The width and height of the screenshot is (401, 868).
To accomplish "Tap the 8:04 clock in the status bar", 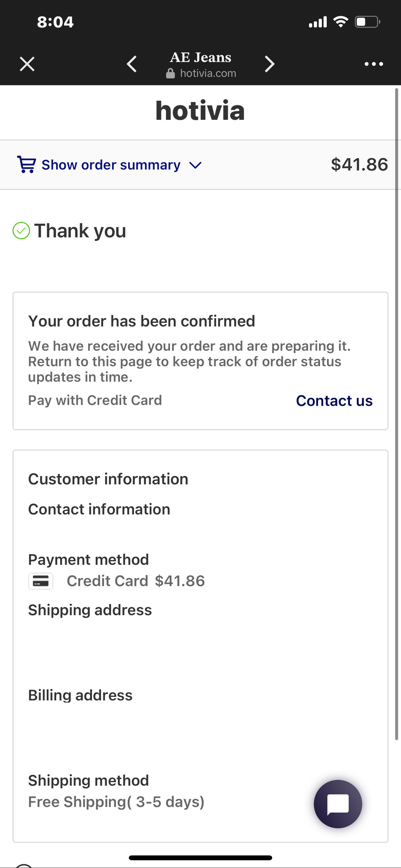I will (x=55, y=22).
